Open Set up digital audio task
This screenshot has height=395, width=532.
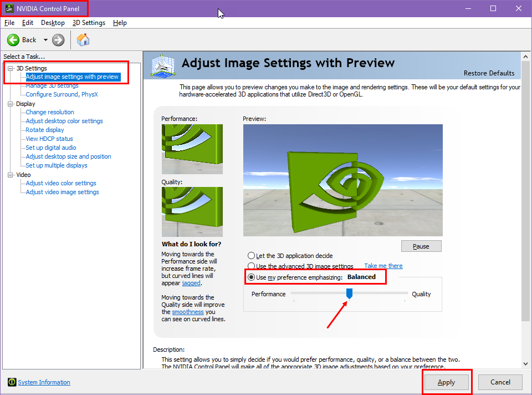click(x=51, y=148)
